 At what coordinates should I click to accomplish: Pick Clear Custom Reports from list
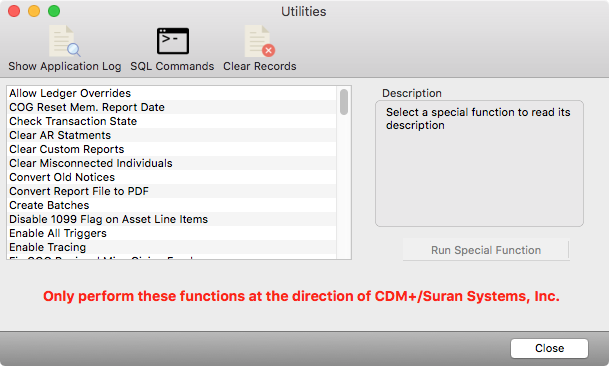coord(171,149)
